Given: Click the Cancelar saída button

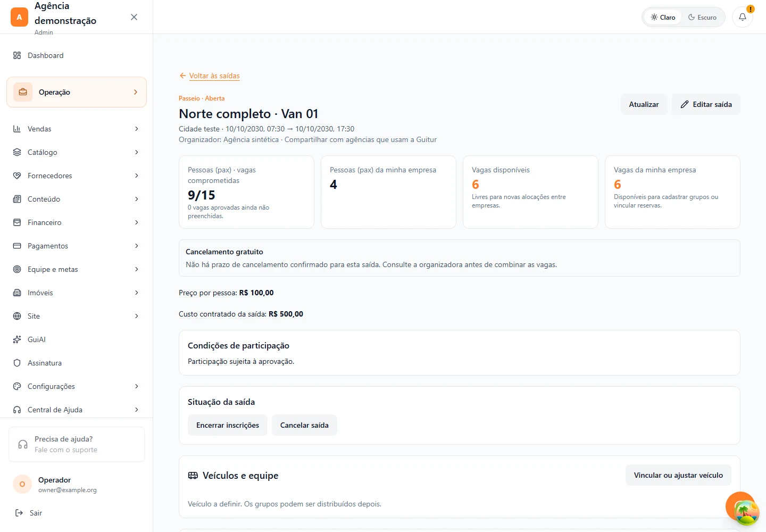Looking at the screenshot, I should (304, 425).
